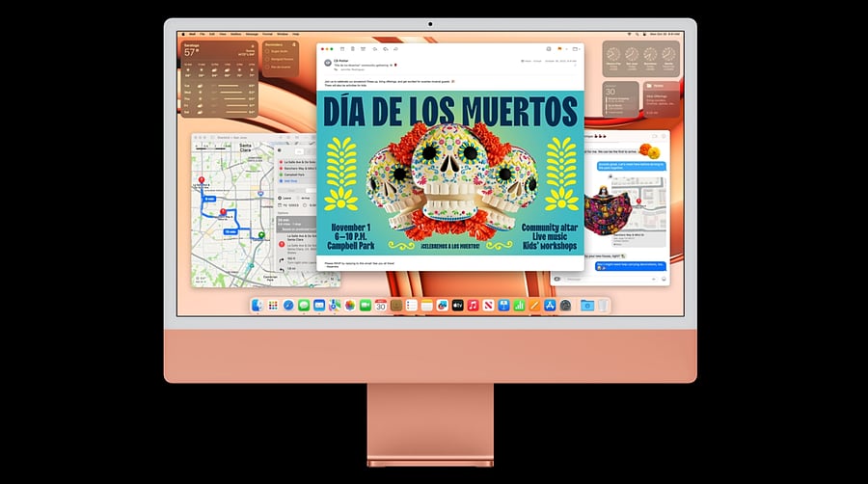Open the Mail menu in menu bar
The image size is (868, 484).
click(190, 34)
